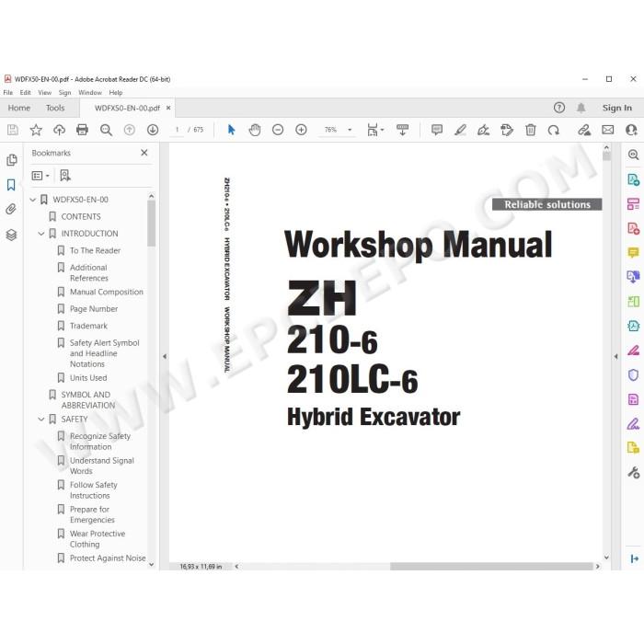Add a sticky note comment

[x=437, y=131]
